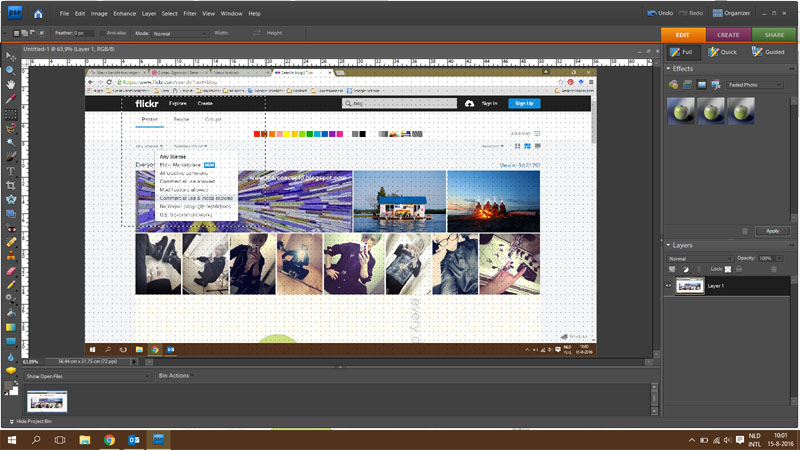Select the Magic Wand tool
The width and height of the screenshot is (800, 450).
pos(11,142)
